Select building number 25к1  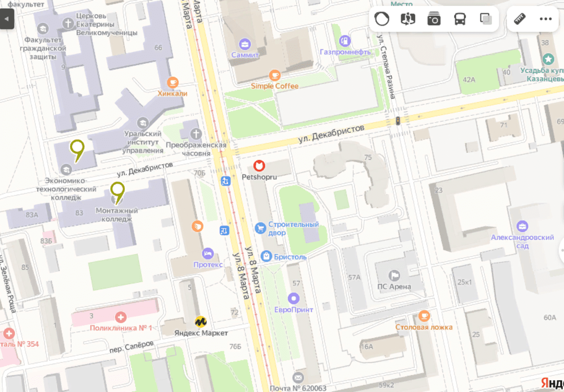coord(465,282)
